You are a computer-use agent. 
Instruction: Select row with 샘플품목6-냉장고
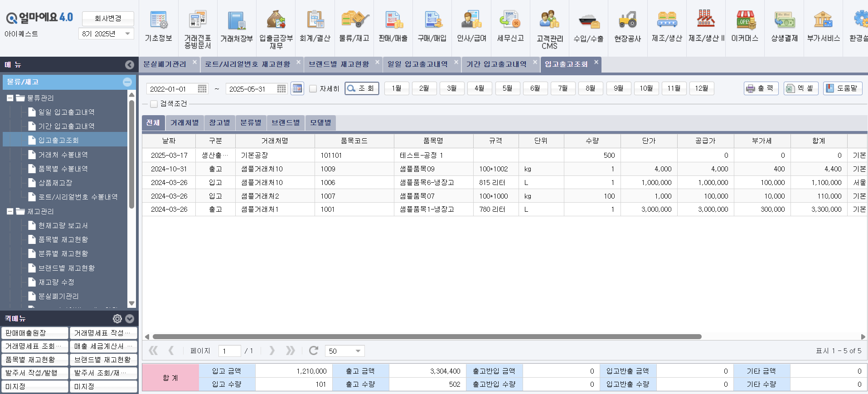505,182
